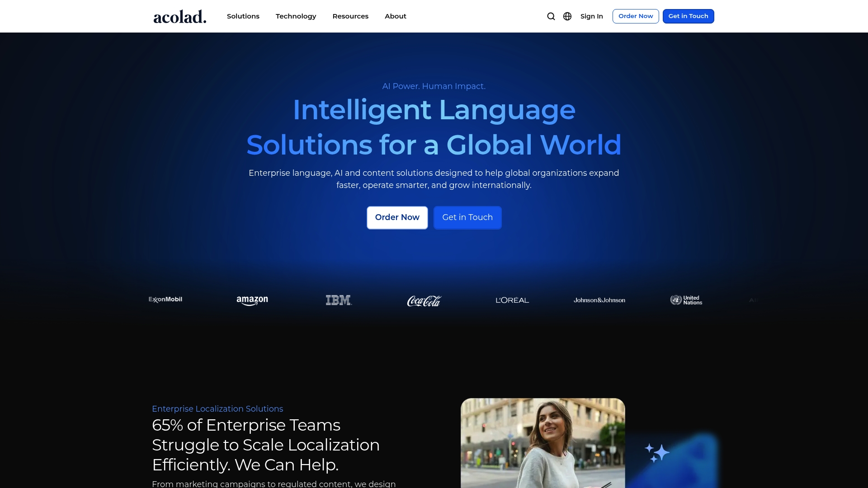This screenshot has height=488, width=868.
Task: Open the globe language selector icon
Action: (567, 16)
